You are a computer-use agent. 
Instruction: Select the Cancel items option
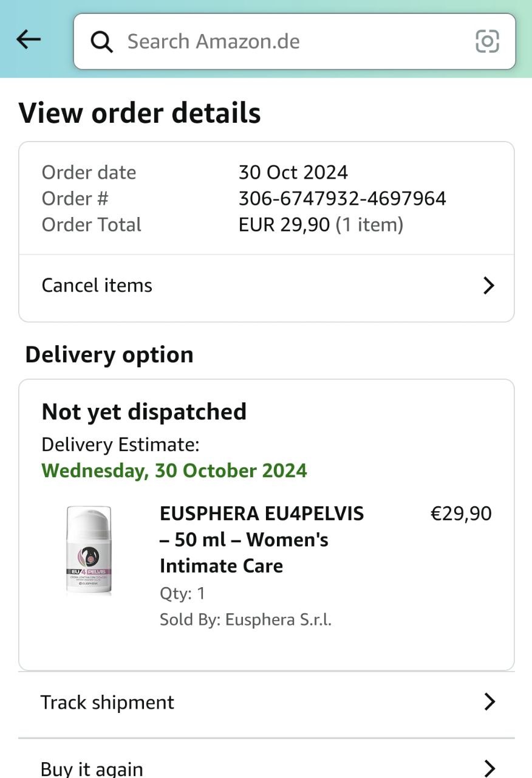[x=97, y=286]
